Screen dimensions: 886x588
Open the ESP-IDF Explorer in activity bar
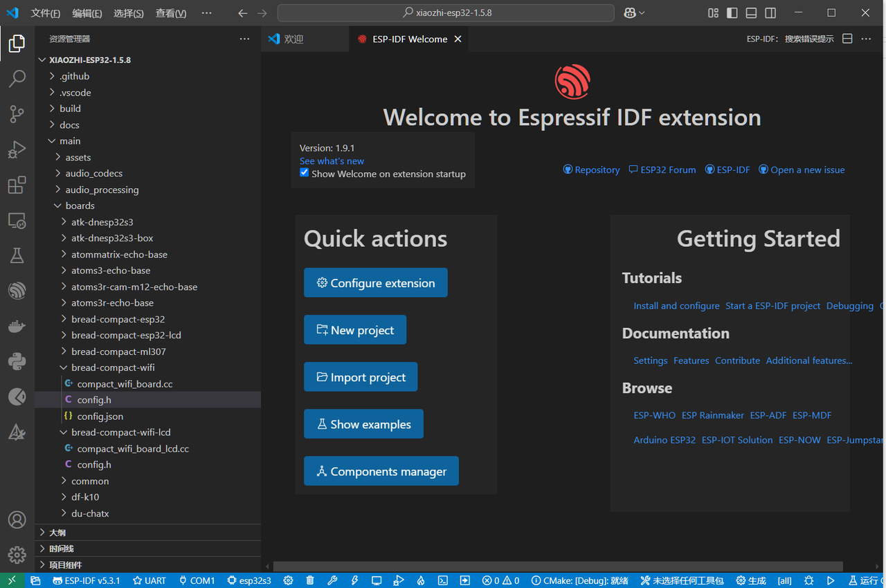pyautogui.click(x=17, y=291)
